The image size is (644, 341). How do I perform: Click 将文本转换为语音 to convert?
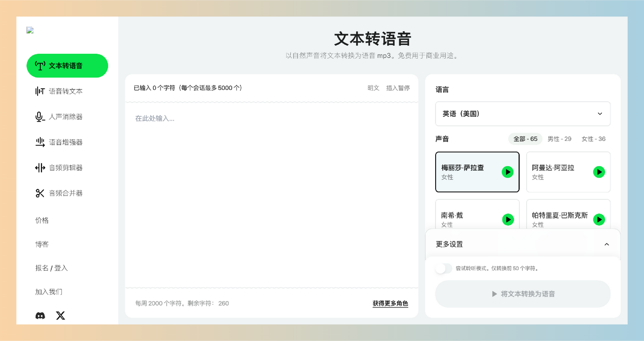[522, 294]
